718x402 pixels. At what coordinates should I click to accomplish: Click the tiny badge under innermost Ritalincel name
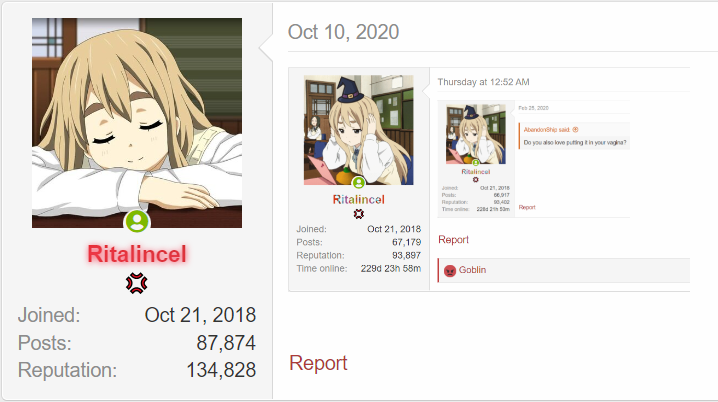pos(476,179)
